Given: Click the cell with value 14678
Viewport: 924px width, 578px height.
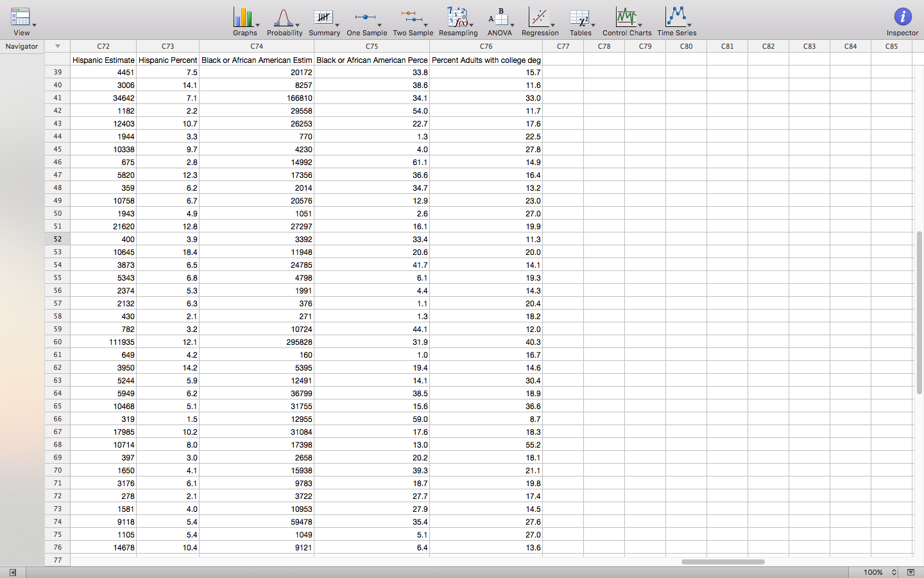Looking at the screenshot, I should [x=103, y=547].
